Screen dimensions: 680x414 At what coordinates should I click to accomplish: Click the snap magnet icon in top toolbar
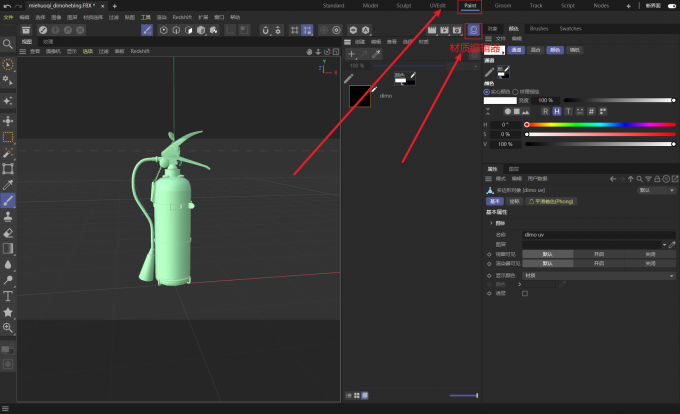click(x=265, y=30)
